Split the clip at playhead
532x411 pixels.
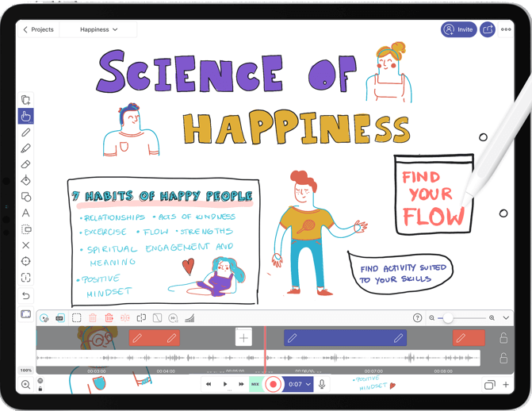pos(141,318)
